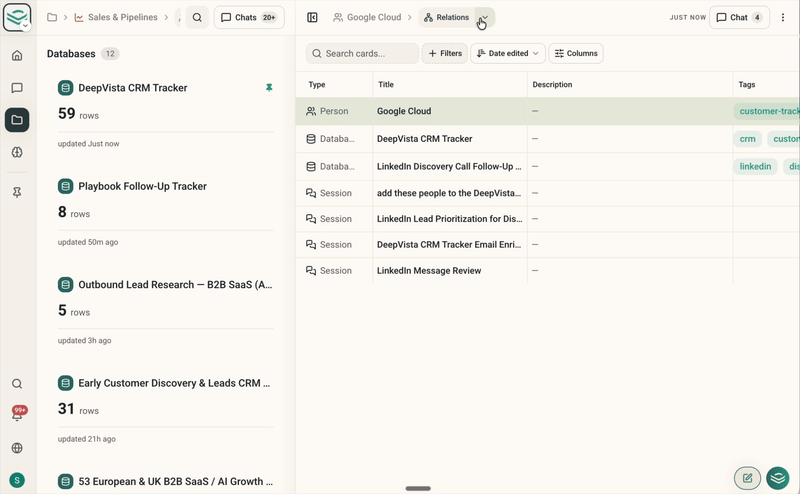Click the app logo at top left
The width and height of the screenshot is (800, 494).
click(x=17, y=17)
